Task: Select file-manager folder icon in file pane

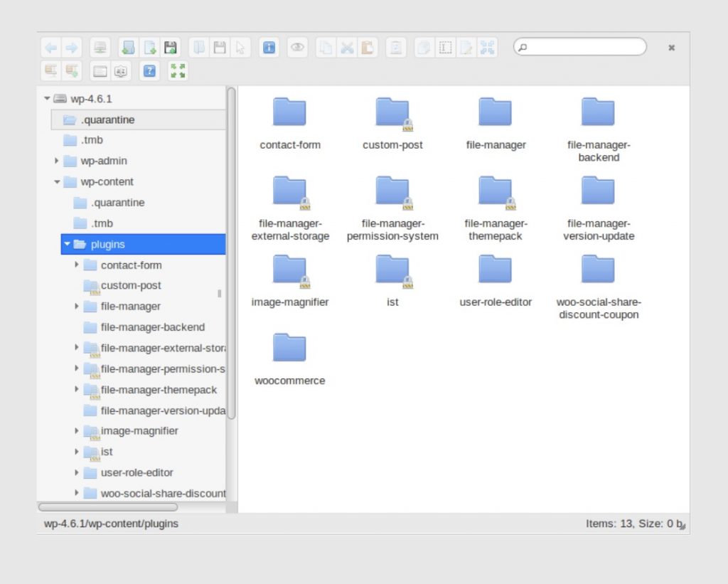Action: tap(496, 112)
